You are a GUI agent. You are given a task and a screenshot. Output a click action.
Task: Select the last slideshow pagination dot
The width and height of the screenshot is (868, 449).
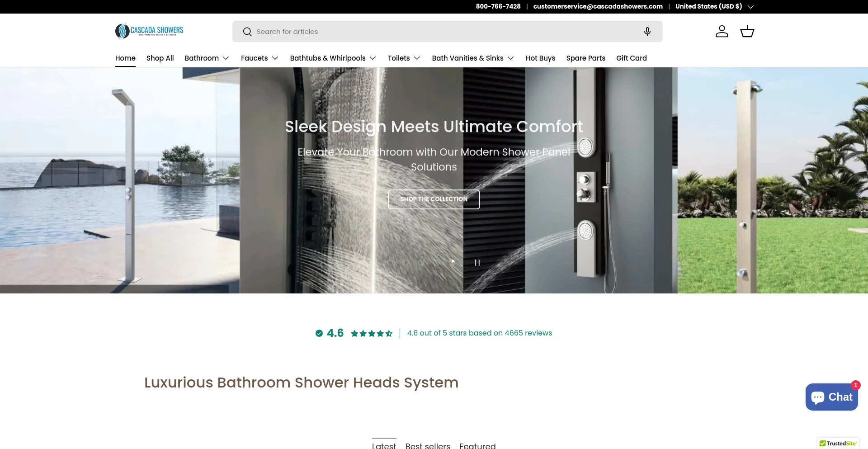pyautogui.click(x=452, y=262)
